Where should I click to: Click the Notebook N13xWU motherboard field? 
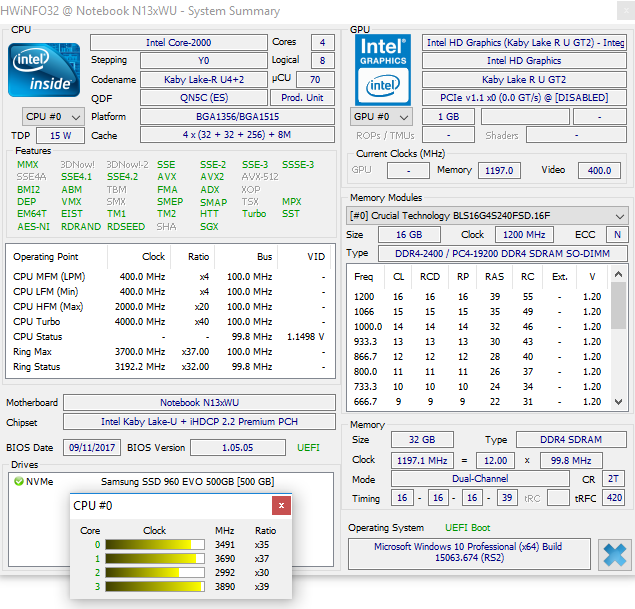(197, 402)
